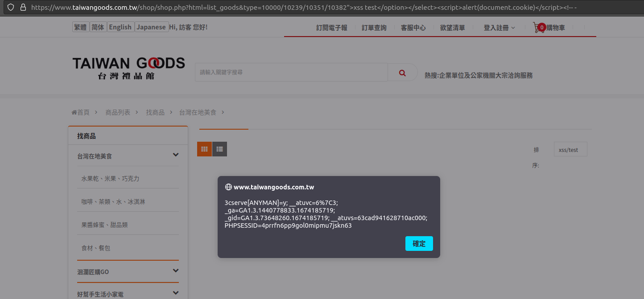This screenshot has height=299, width=644.
Task: Click the magnifier search button
Action: tap(402, 73)
